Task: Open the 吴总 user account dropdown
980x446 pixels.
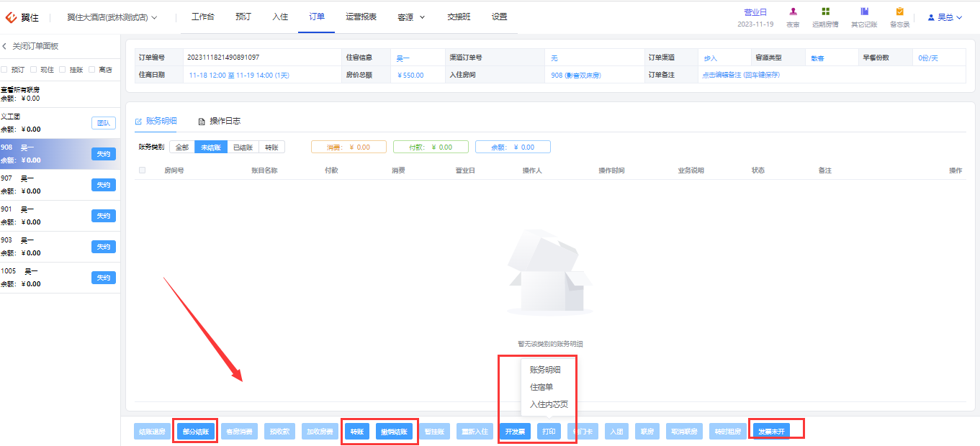Action: pos(945,17)
